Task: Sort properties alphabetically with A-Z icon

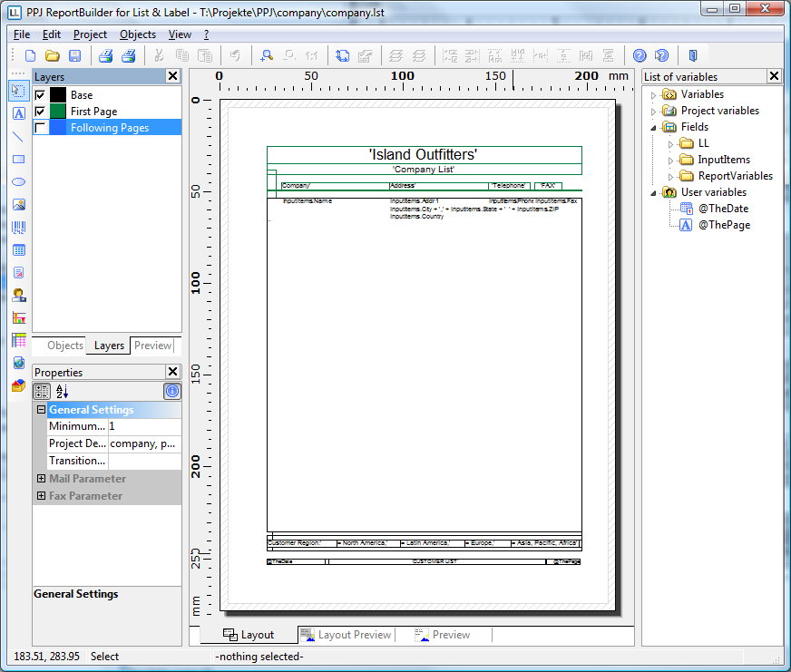Action: (62, 391)
